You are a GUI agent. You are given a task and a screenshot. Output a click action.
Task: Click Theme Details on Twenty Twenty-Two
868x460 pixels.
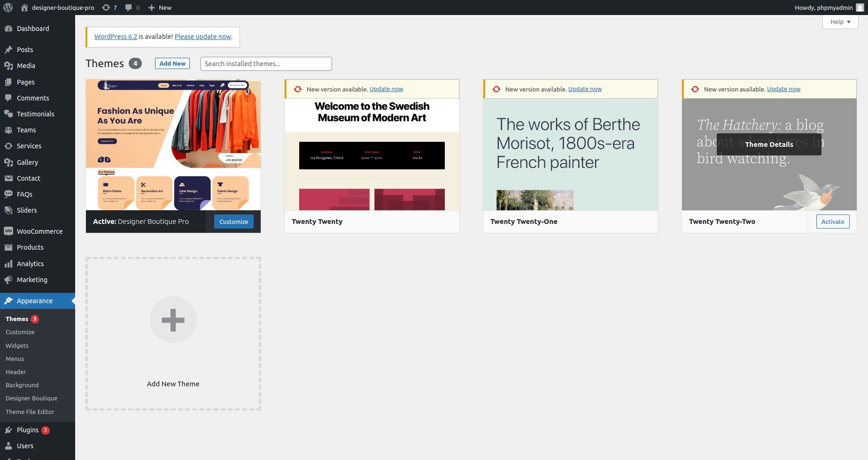tap(769, 144)
